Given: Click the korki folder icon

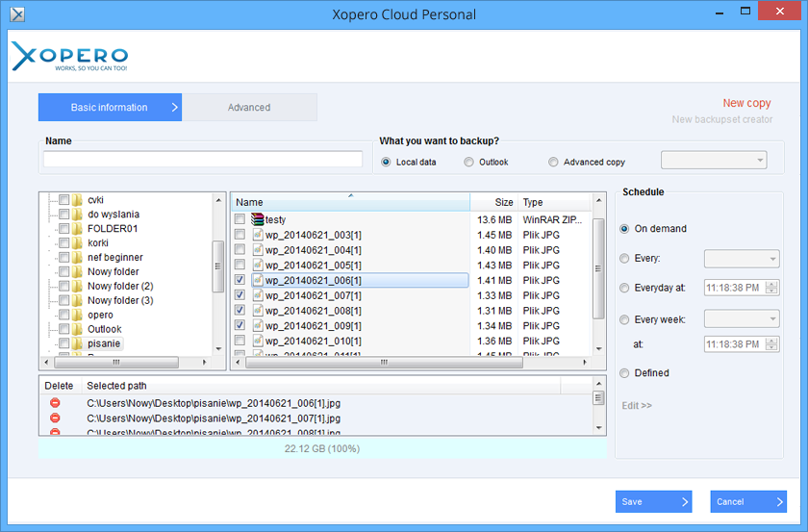Looking at the screenshot, I should [77, 242].
